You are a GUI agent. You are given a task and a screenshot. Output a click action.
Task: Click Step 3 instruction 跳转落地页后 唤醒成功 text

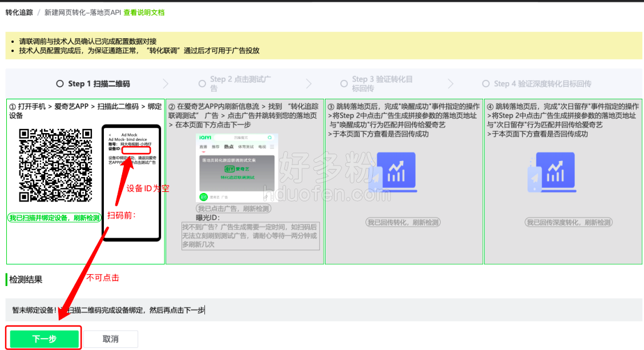(404, 120)
